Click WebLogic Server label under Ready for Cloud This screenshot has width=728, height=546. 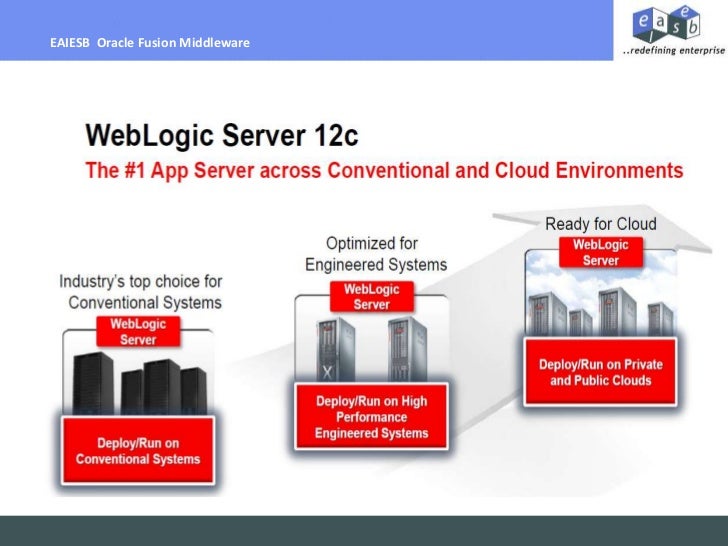601,252
